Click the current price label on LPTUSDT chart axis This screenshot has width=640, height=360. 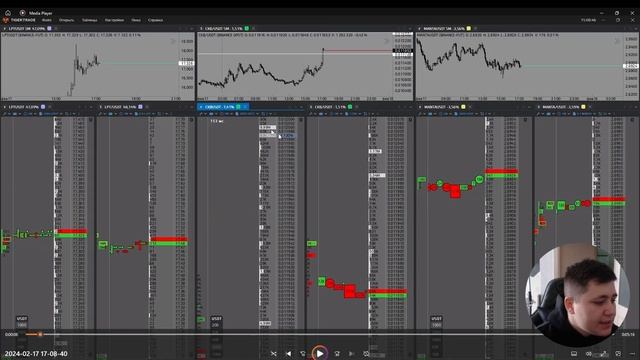point(186,63)
